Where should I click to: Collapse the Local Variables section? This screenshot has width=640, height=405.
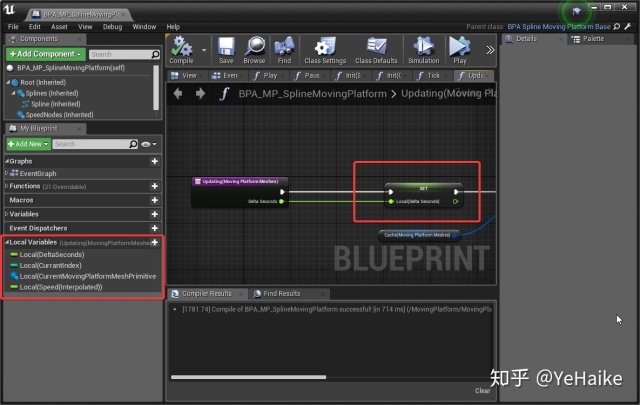click(7, 242)
